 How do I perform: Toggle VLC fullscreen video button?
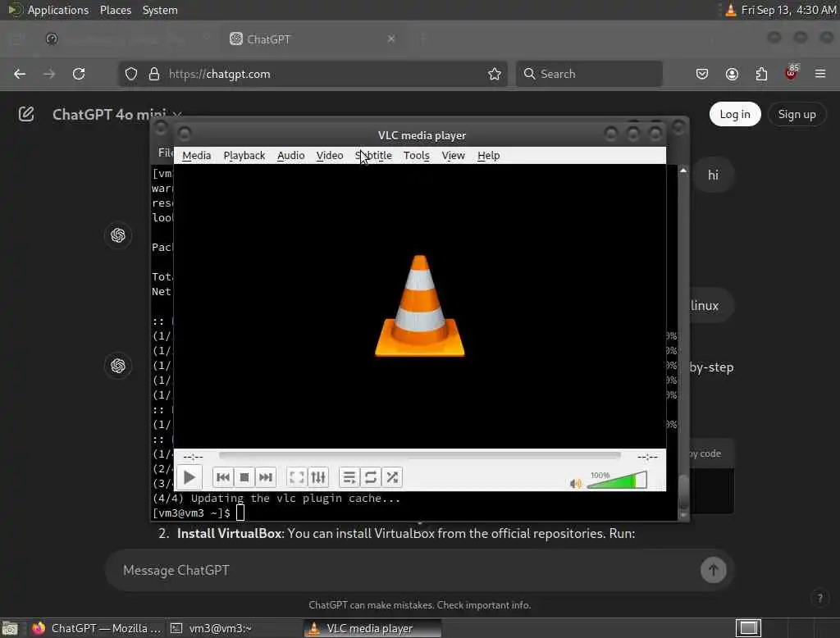pyautogui.click(x=296, y=477)
